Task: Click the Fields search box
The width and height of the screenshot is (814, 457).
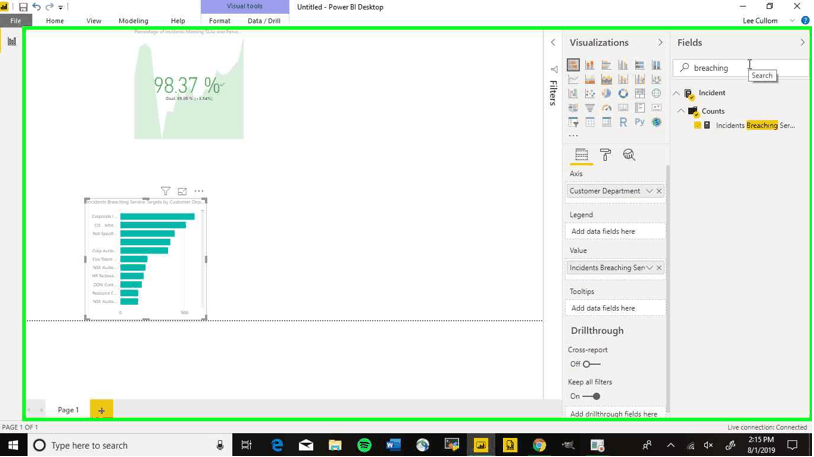Action: point(742,68)
